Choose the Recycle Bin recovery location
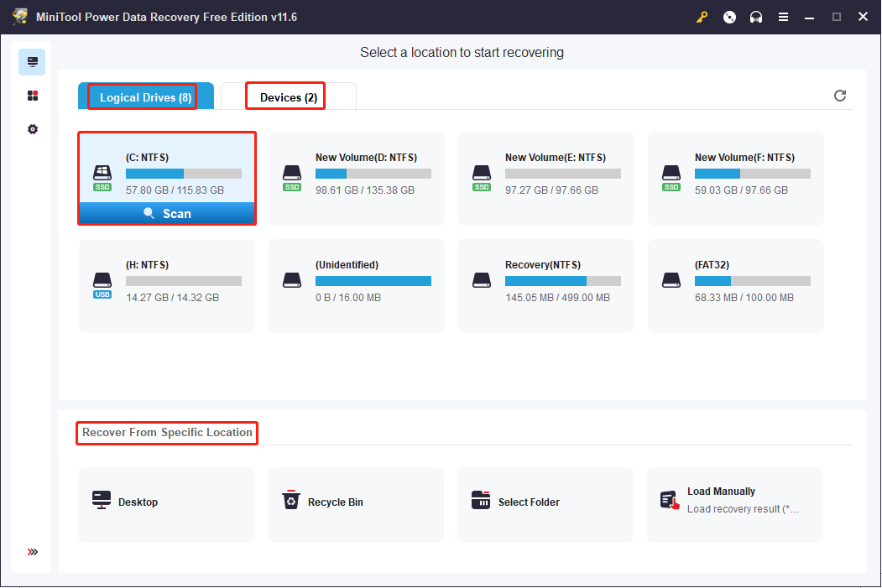Image resolution: width=882 pixels, height=588 pixels. click(356, 505)
